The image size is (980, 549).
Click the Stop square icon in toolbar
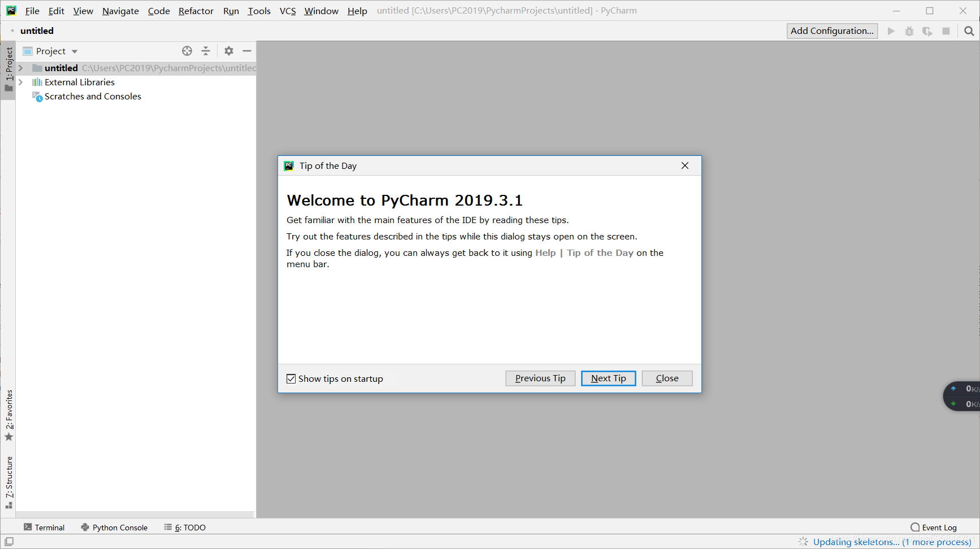[946, 31]
